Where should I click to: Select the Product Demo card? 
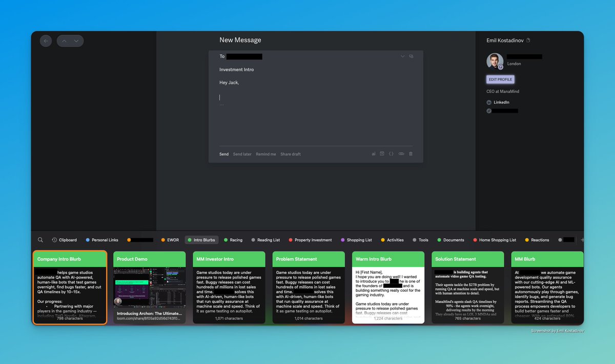149,287
